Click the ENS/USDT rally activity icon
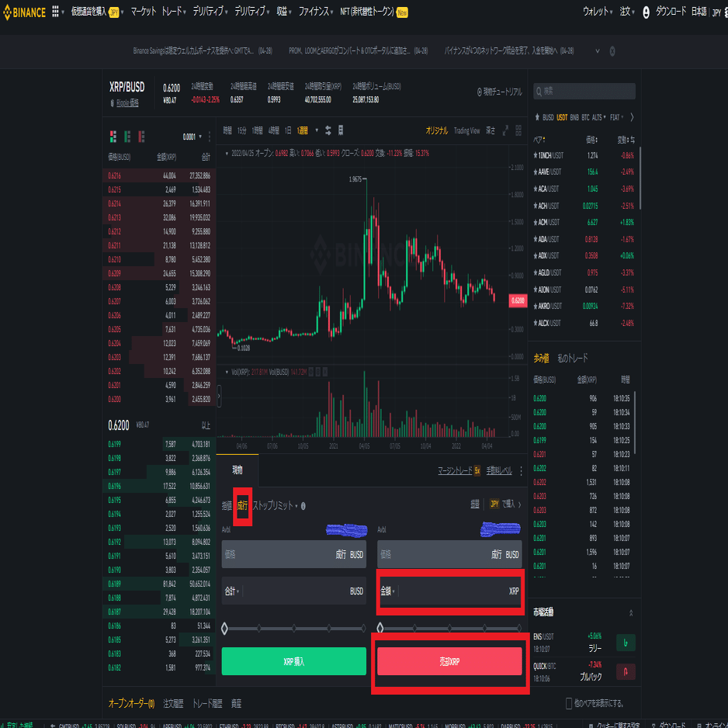The height and width of the screenshot is (728, 728). (626, 643)
